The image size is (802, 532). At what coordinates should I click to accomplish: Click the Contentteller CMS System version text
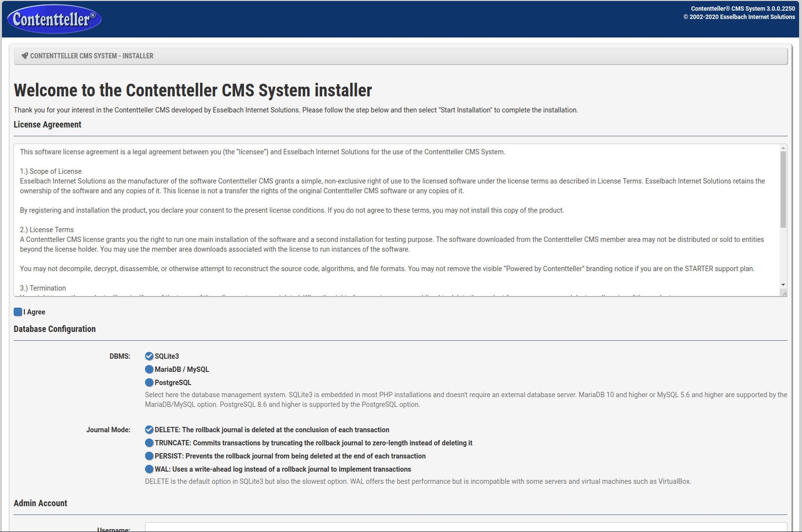[x=743, y=9]
